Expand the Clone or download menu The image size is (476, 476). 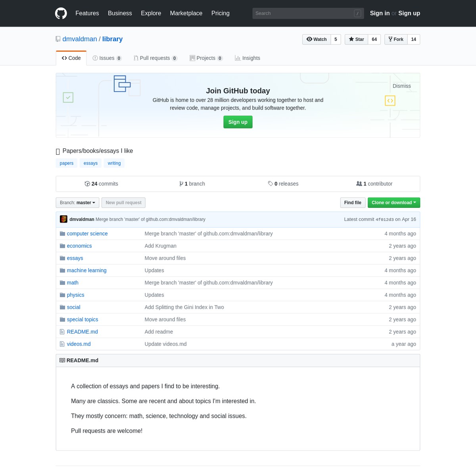394,203
